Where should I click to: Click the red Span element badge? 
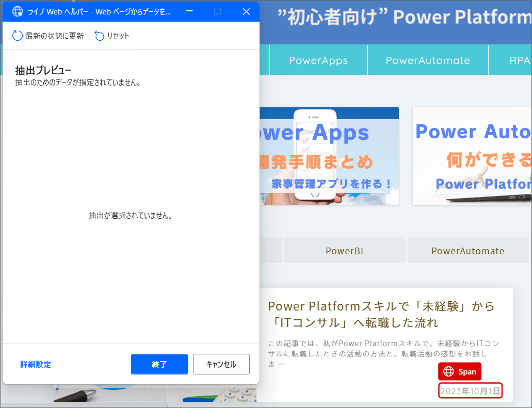tap(459, 371)
